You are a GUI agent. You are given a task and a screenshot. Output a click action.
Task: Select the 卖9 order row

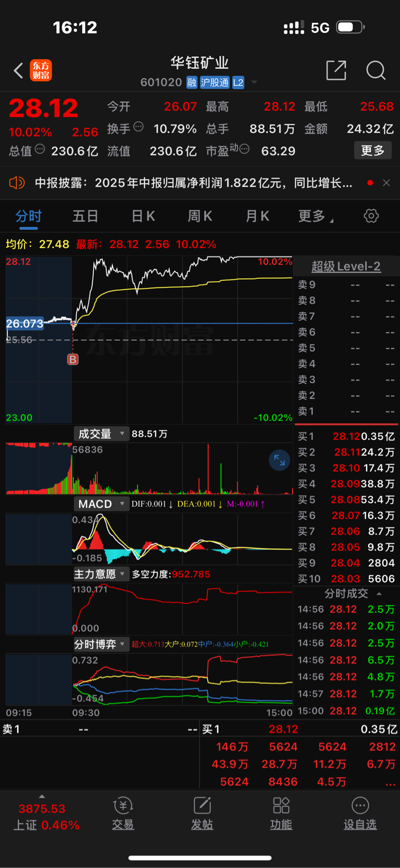346,285
